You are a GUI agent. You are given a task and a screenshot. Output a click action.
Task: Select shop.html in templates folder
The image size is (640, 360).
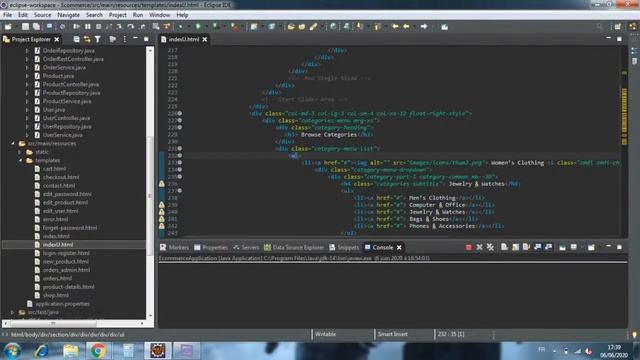click(x=56, y=295)
